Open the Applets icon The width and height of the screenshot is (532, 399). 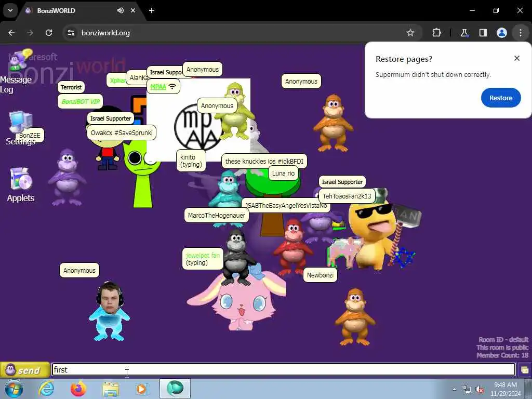click(x=21, y=185)
